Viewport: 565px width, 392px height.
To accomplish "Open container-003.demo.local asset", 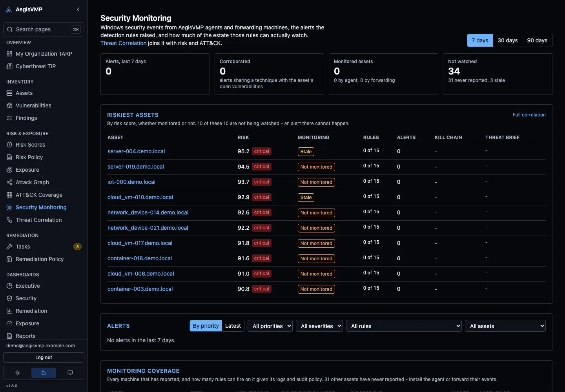I will click(140, 289).
